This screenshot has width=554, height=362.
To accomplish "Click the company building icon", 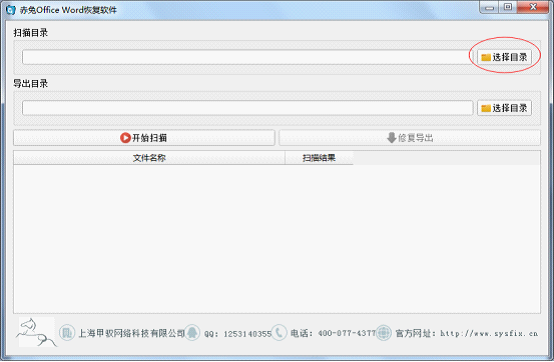I will click(x=66, y=333).
